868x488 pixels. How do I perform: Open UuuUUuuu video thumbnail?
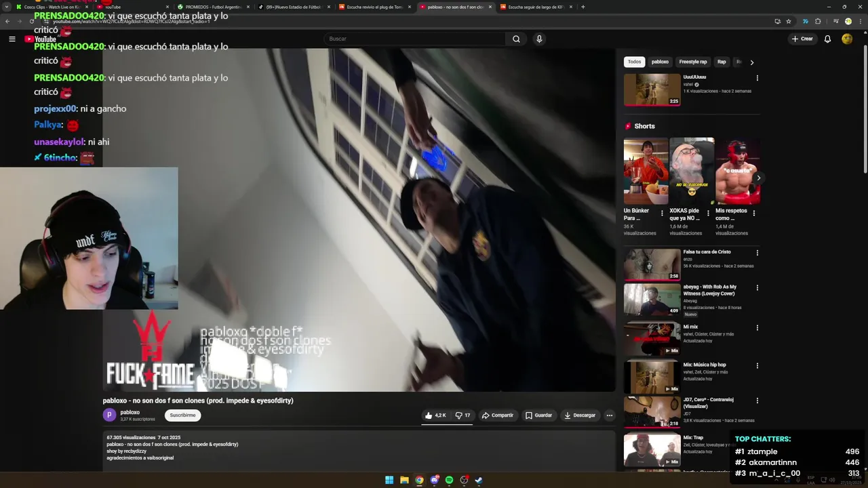(652, 89)
